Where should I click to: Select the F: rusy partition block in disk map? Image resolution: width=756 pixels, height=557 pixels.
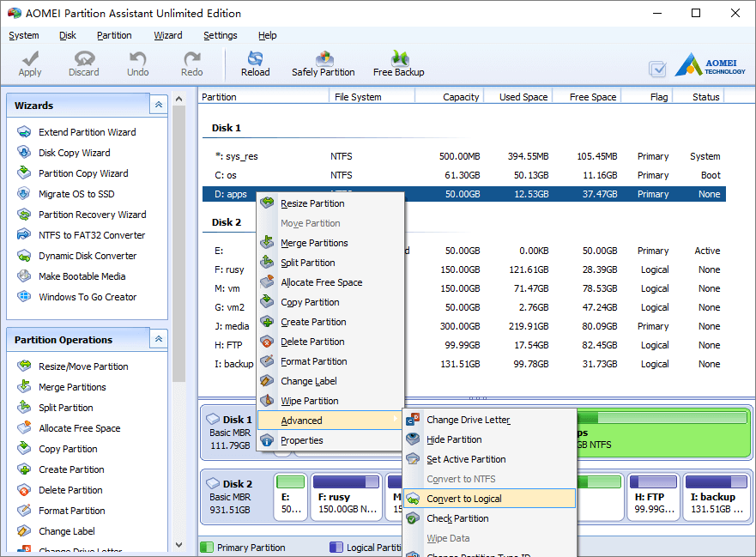coord(346,498)
